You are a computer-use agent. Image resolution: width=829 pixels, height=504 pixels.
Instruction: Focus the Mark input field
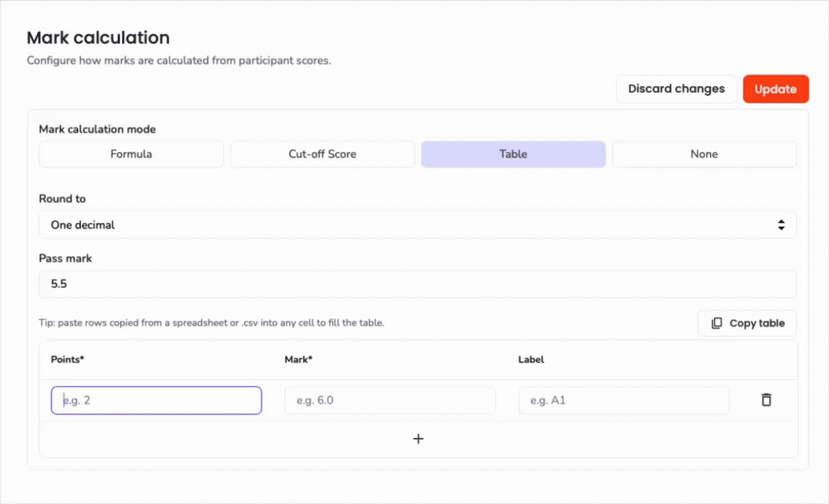(x=390, y=400)
